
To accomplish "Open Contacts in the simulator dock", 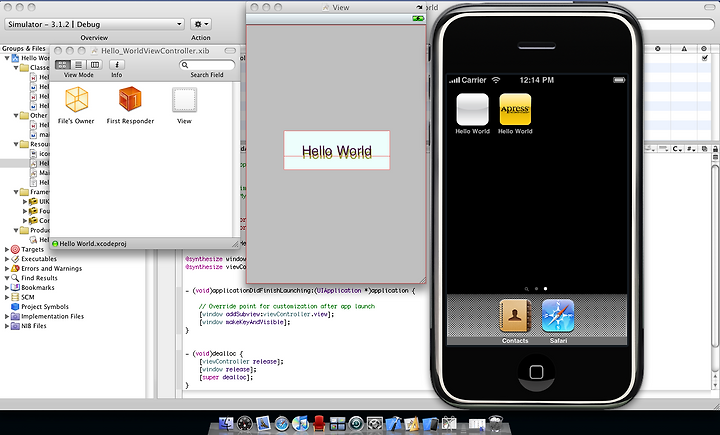I will pos(515,316).
